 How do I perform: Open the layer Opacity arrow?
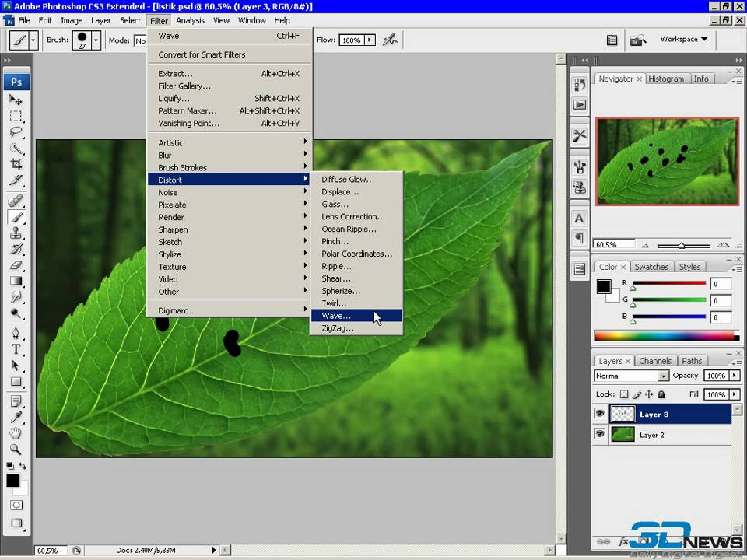[x=735, y=376]
